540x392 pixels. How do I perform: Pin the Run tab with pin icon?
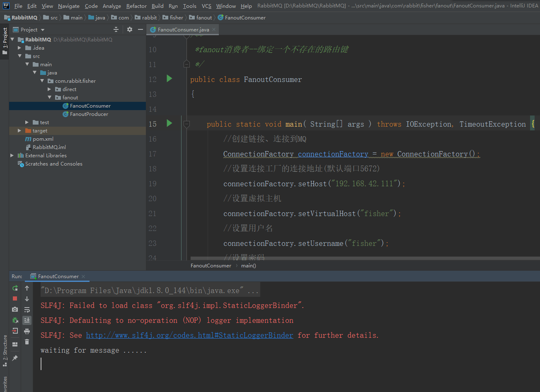tap(15, 358)
